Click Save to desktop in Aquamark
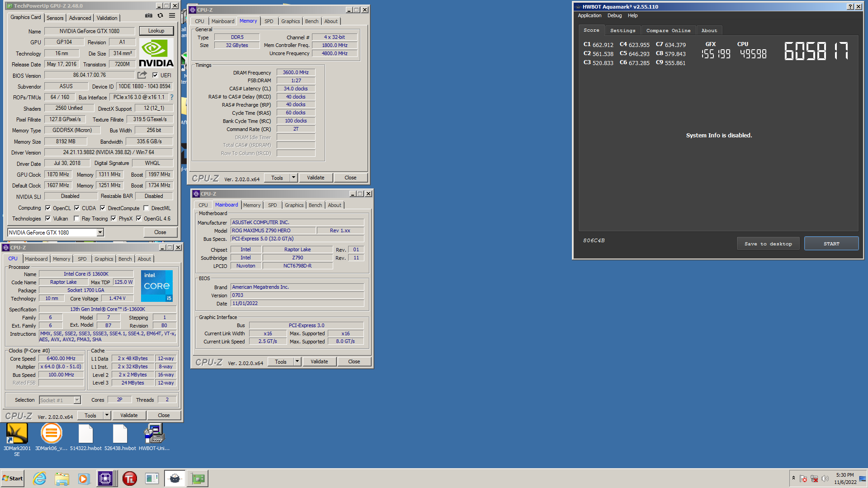Screen dimensions: 868x488 pos(768,244)
